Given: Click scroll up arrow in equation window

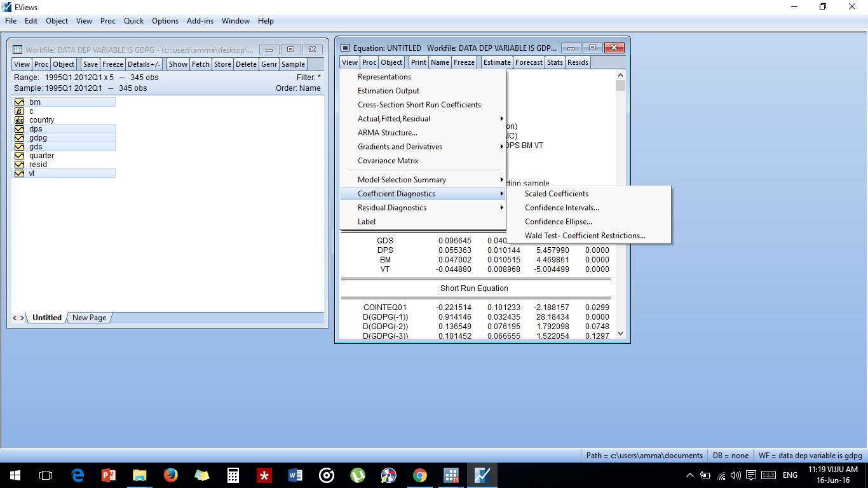Looking at the screenshot, I should 620,76.
